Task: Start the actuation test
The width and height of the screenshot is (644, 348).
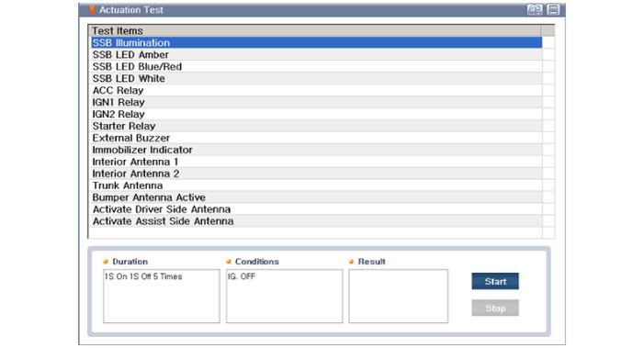Action: click(x=495, y=281)
